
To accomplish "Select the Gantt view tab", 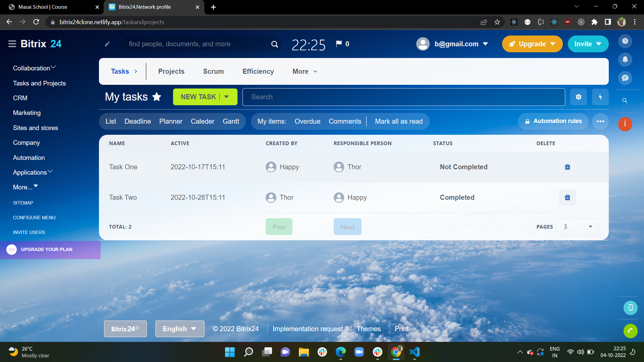I will [x=231, y=121].
